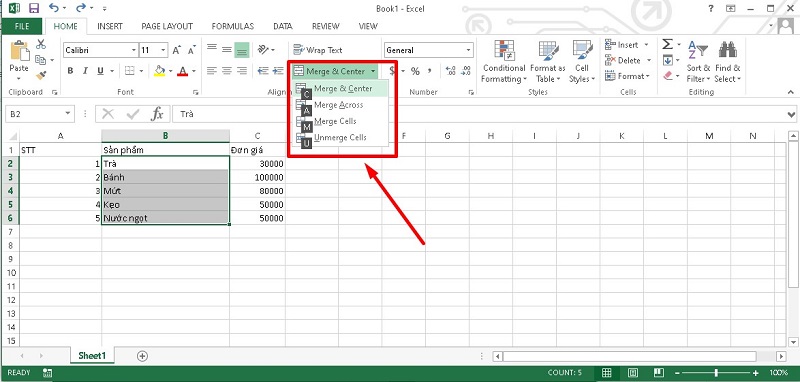Click Increase Indent icon
Viewport: 800px width, 382px height.
pyautogui.click(x=278, y=71)
